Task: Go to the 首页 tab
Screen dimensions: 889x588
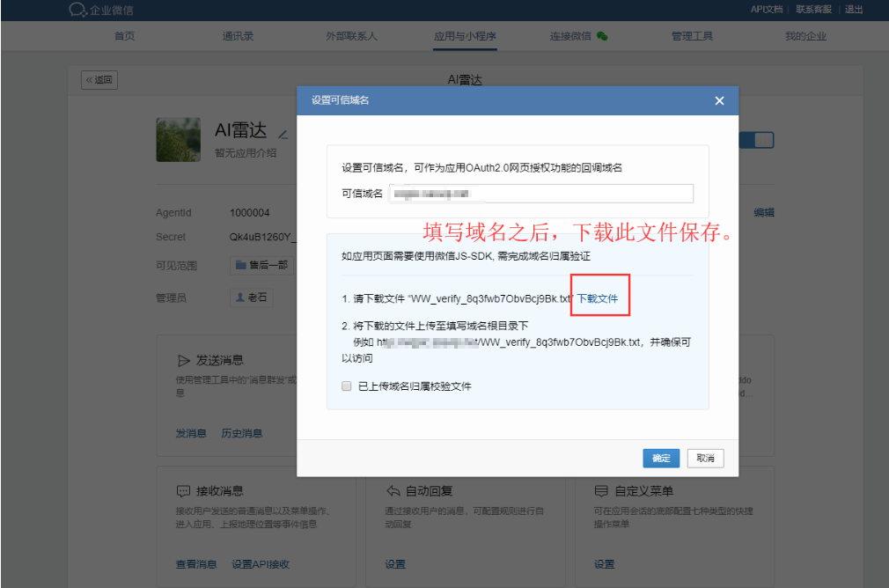Action: tap(125, 36)
